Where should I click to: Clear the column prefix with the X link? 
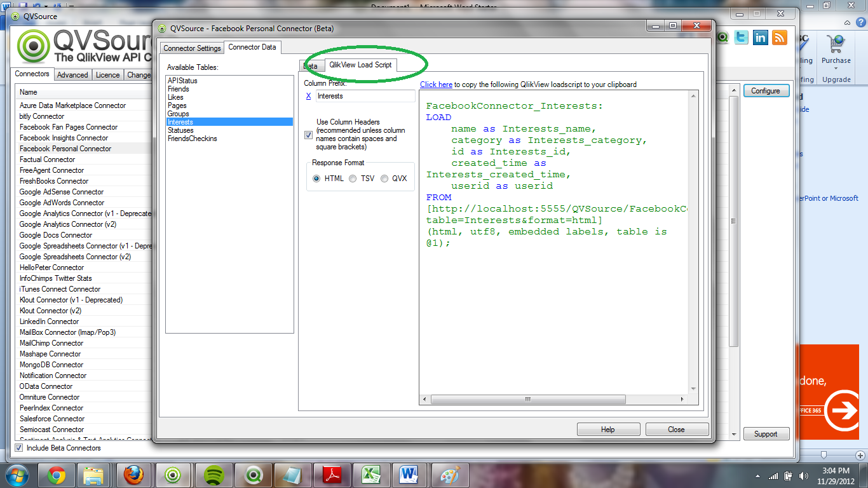(309, 96)
